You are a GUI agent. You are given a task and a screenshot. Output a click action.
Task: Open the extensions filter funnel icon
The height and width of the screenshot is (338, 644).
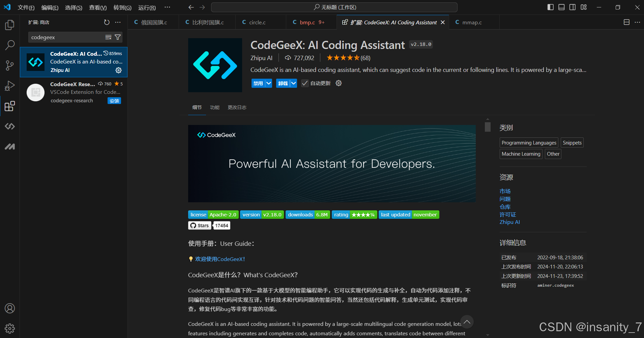coord(118,37)
